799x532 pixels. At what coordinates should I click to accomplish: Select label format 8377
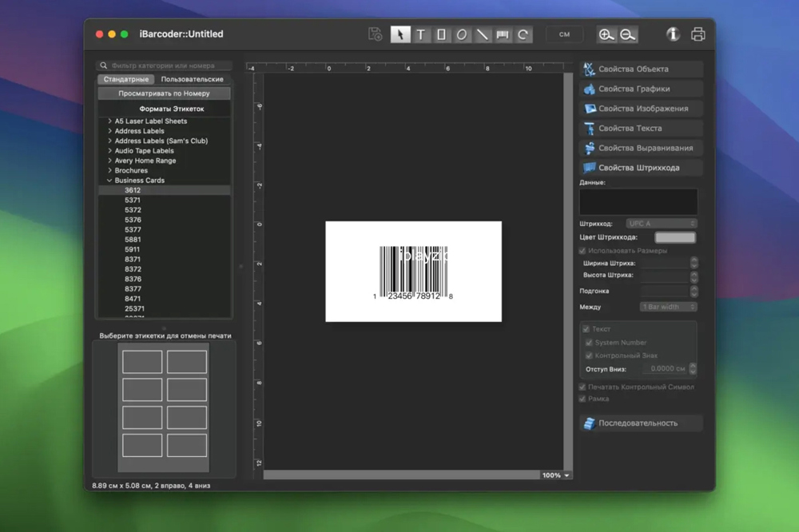pos(164,289)
